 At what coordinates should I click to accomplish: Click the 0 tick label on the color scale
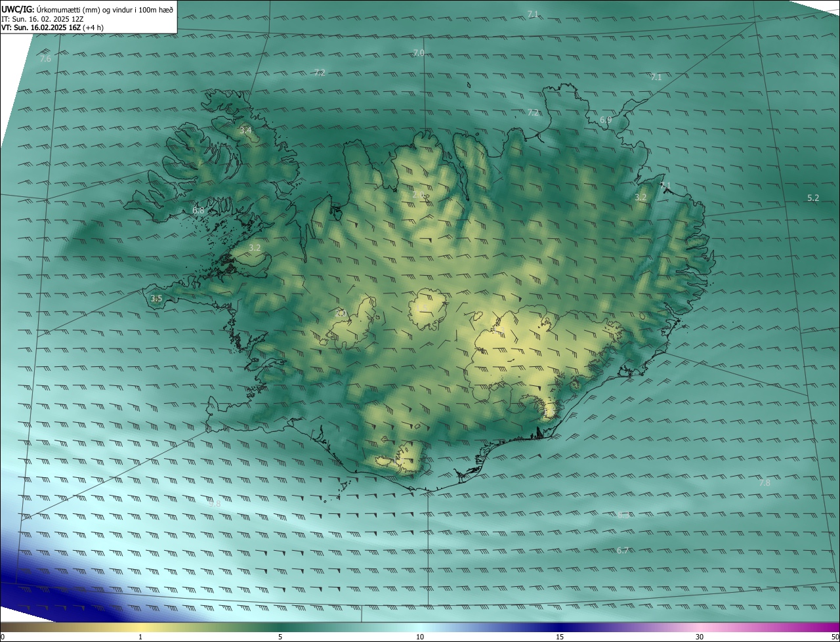pos(3,637)
